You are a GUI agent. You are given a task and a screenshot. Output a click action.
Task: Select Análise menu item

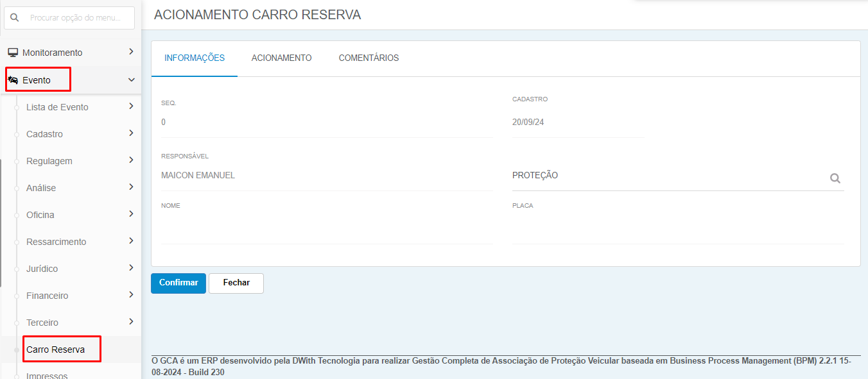click(41, 188)
